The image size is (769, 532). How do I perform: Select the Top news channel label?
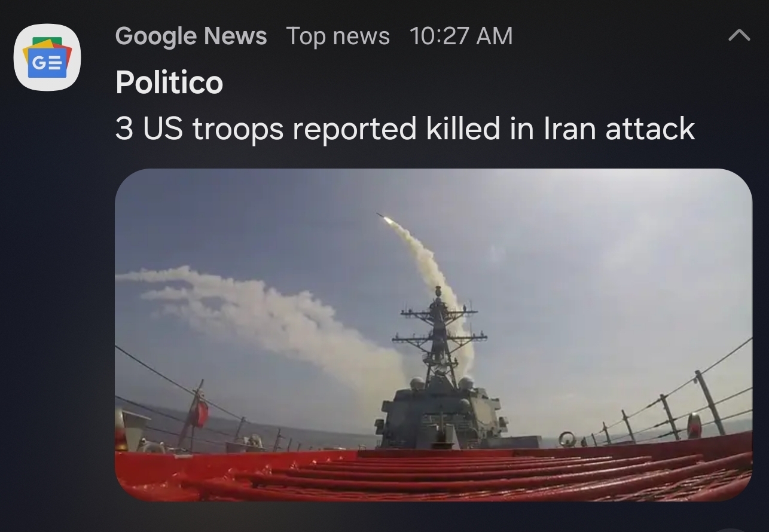pos(338,36)
